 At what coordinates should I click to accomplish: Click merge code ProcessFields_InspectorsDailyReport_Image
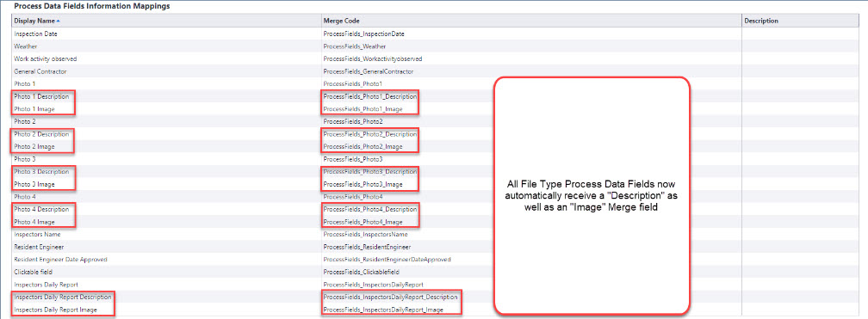[x=383, y=310]
